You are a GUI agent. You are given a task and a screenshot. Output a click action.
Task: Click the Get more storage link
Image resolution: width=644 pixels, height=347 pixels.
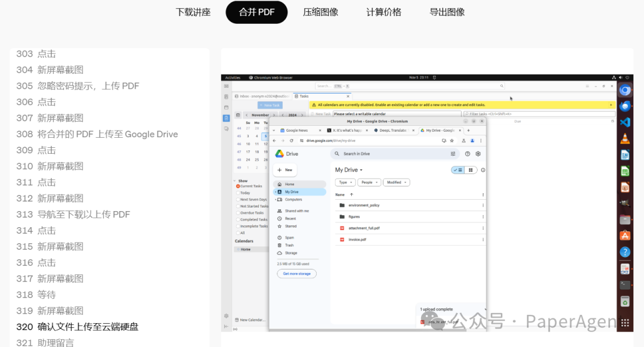click(296, 273)
